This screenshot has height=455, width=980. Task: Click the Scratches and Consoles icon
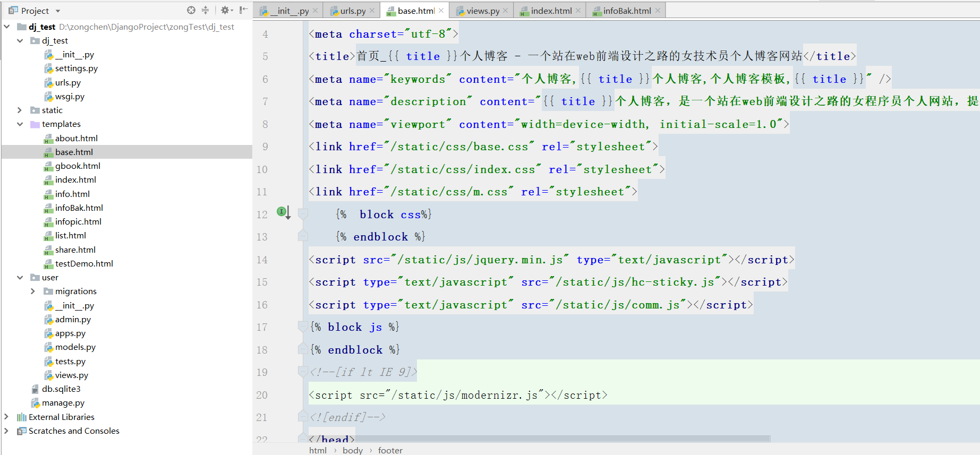tap(22, 431)
